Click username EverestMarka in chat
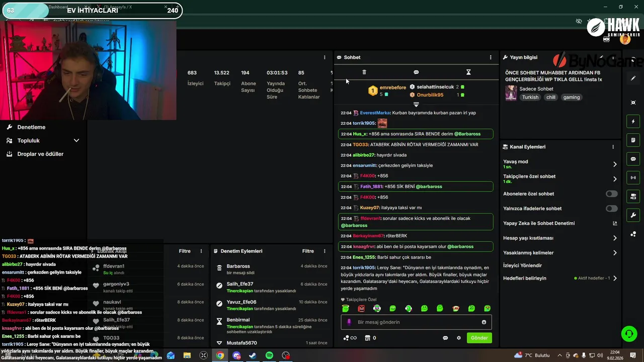644x362 pixels. pos(375,113)
